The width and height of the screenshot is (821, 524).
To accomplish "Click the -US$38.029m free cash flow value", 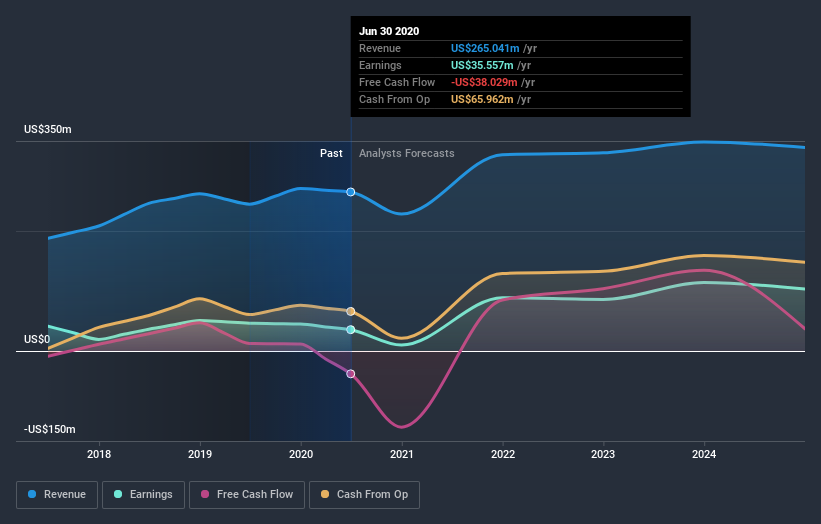I will pyautogui.click(x=484, y=82).
